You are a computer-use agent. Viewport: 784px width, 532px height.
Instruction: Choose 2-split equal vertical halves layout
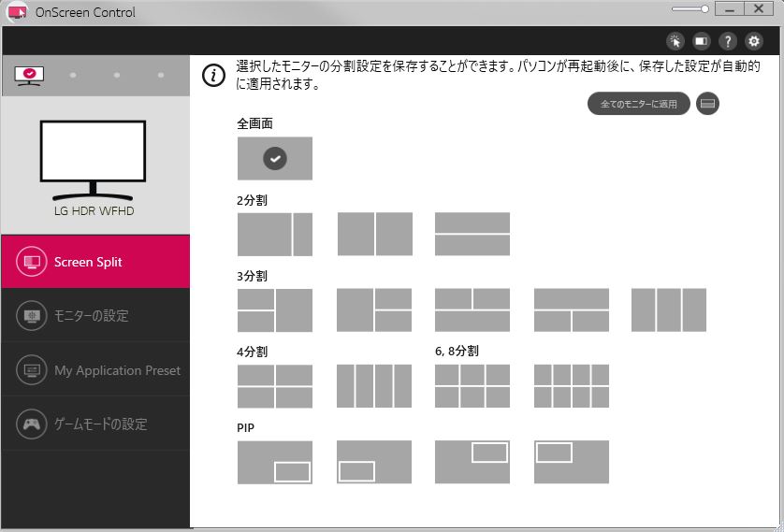point(374,234)
